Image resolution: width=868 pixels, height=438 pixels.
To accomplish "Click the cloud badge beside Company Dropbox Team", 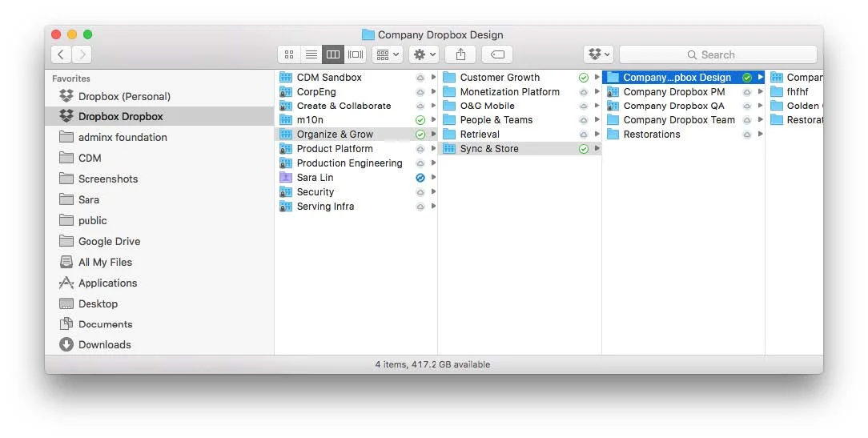I will coord(747,120).
